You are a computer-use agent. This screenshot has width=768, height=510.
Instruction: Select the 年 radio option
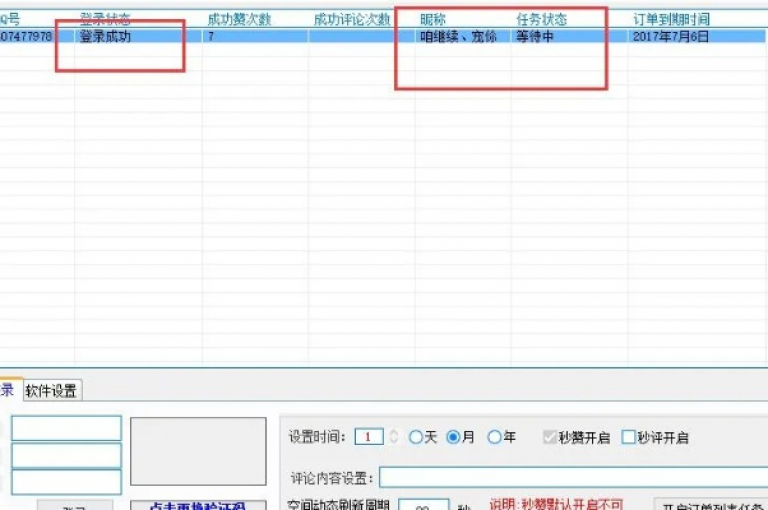click(x=494, y=437)
